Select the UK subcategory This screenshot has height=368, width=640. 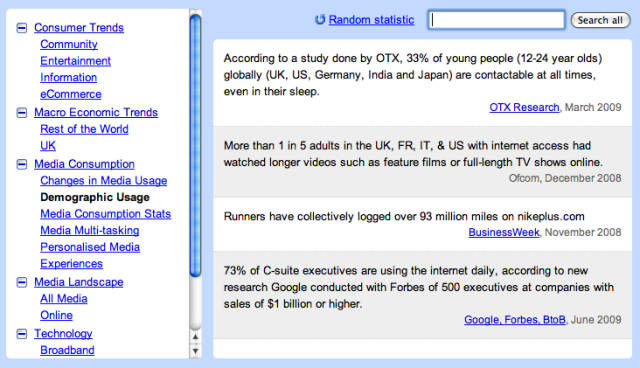click(x=48, y=146)
